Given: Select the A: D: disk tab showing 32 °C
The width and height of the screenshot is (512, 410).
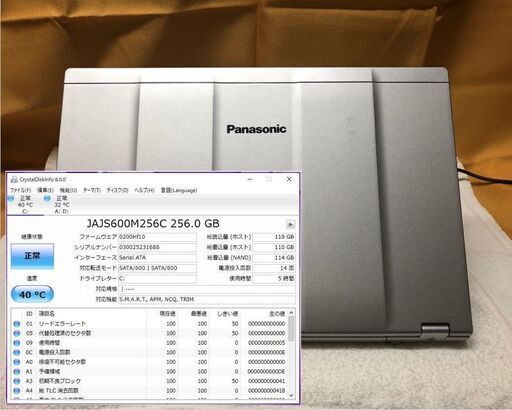Looking at the screenshot, I should coord(62,205).
